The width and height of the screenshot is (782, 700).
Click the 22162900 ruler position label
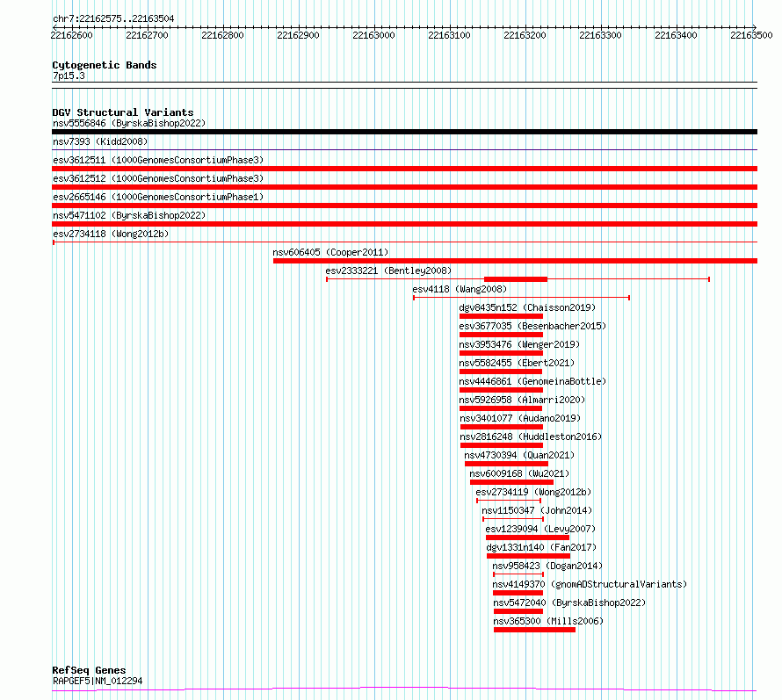tap(298, 35)
